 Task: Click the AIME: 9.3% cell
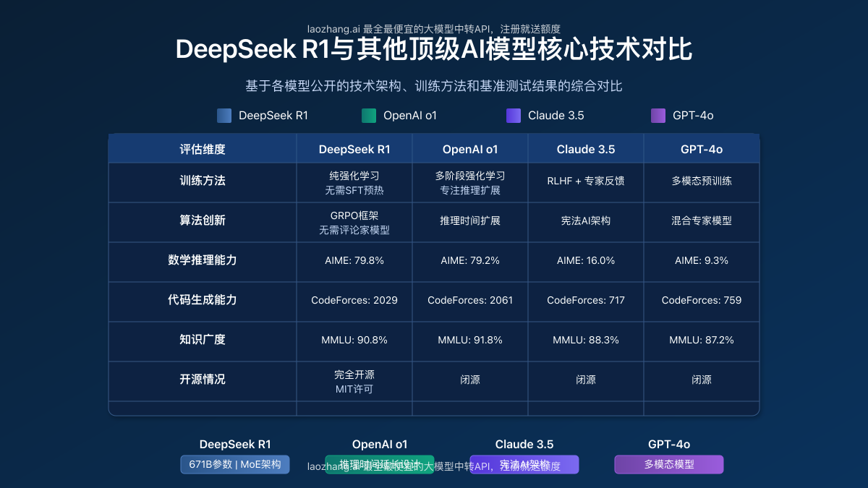(x=702, y=260)
